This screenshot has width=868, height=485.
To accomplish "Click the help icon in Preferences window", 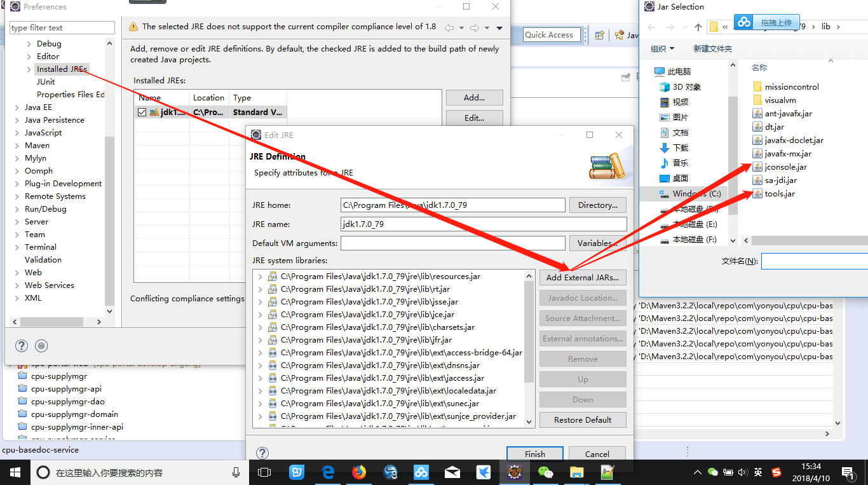I will (x=21, y=345).
